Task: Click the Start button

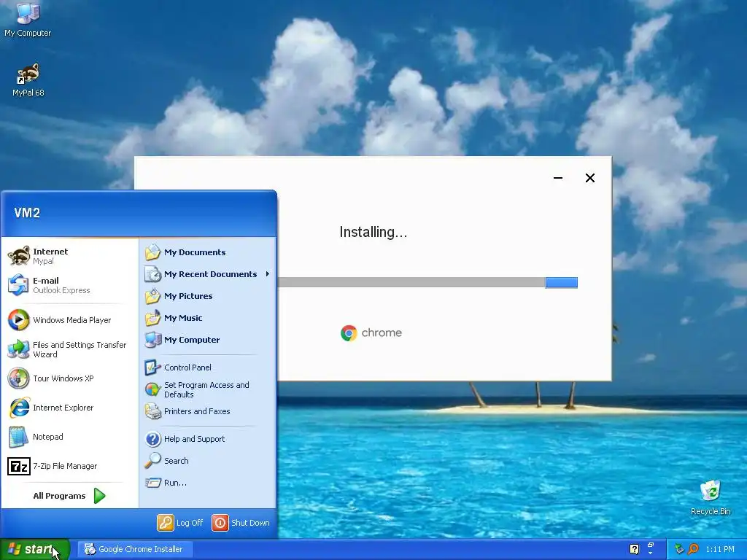Action: click(35, 549)
